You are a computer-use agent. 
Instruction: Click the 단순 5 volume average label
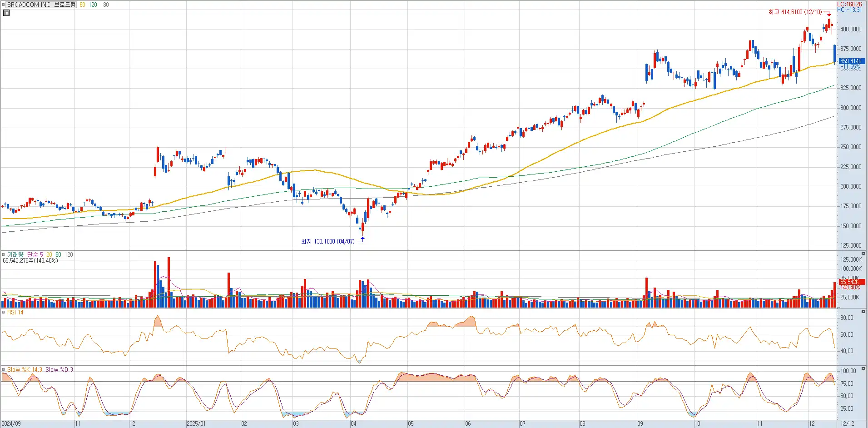35,254
